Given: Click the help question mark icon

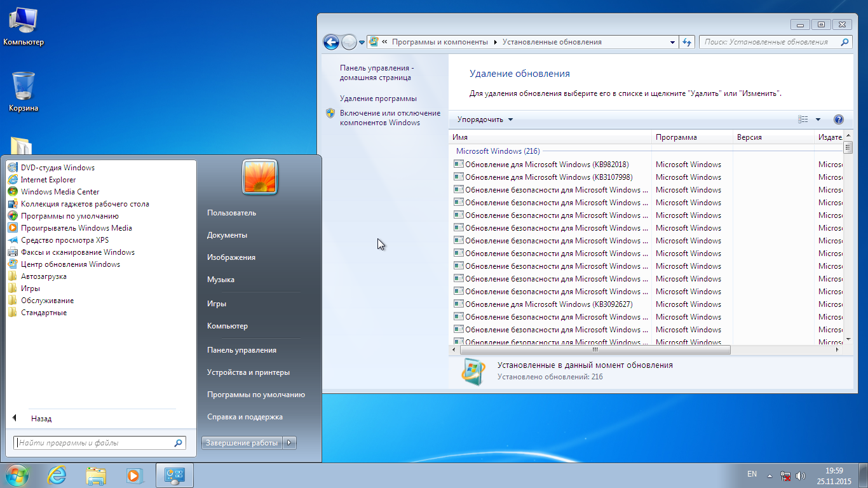Looking at the screenshot, I should pyautogui.click(x=838, y=119).
